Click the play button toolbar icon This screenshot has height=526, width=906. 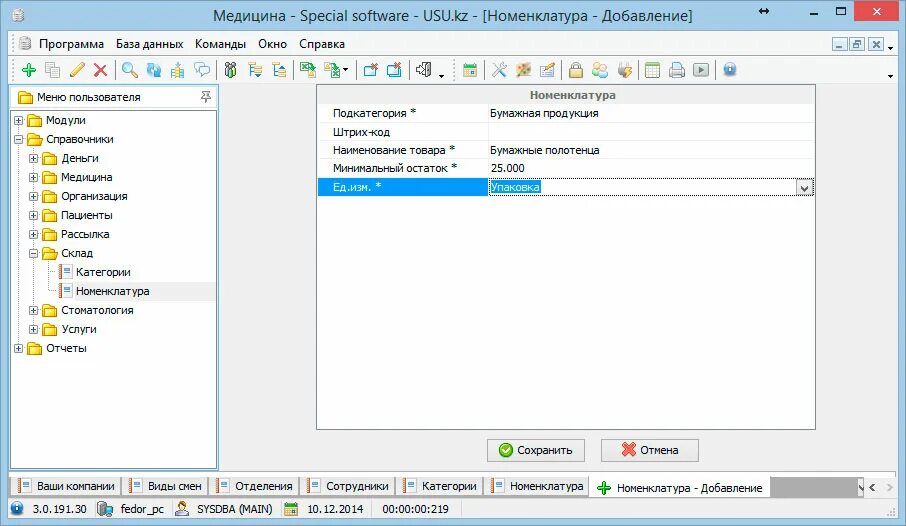pos(701,71)
